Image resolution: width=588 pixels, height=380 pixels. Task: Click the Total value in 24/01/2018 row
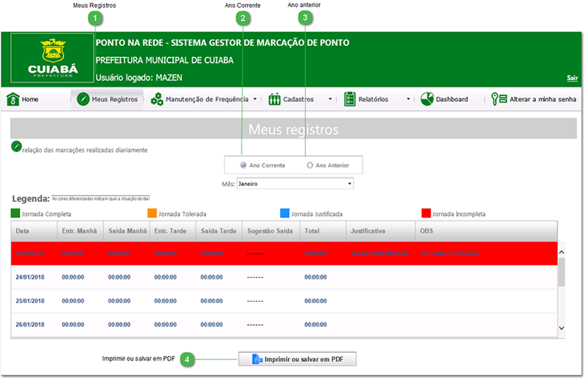click(x=315, y=277)
